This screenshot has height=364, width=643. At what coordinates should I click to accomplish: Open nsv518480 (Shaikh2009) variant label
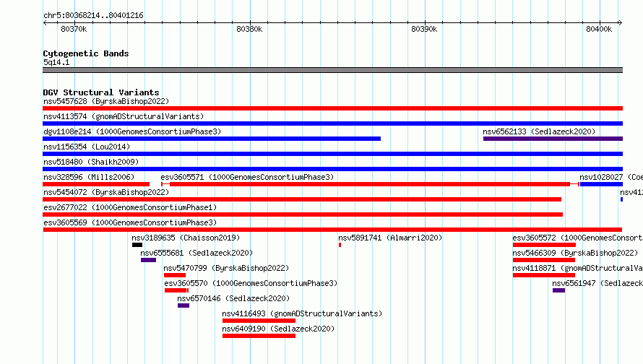91,162
